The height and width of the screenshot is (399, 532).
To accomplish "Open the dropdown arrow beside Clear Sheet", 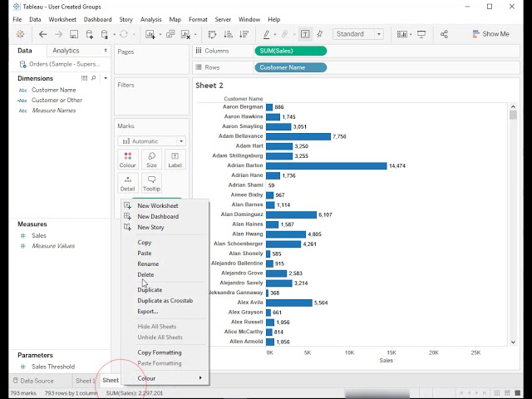I will (x=196, y=34).
